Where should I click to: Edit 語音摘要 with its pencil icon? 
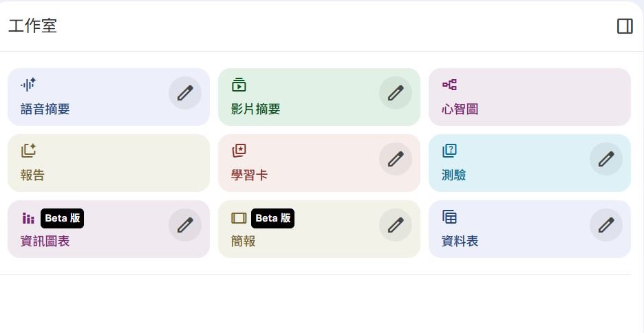click(x=185, y=93)
